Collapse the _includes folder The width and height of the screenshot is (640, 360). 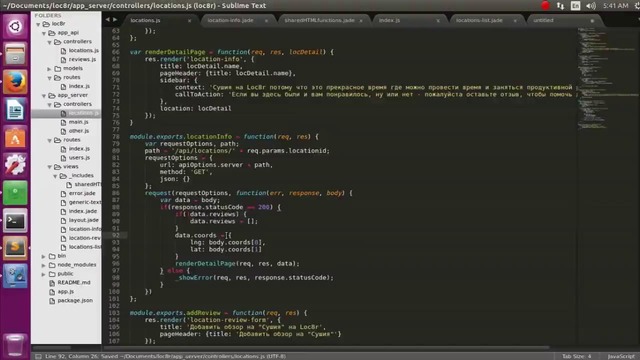click(x=56, y=176)
